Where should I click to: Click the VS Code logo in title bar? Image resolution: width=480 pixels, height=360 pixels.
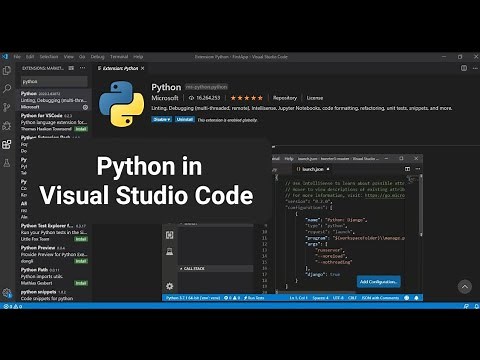[5, 56]
